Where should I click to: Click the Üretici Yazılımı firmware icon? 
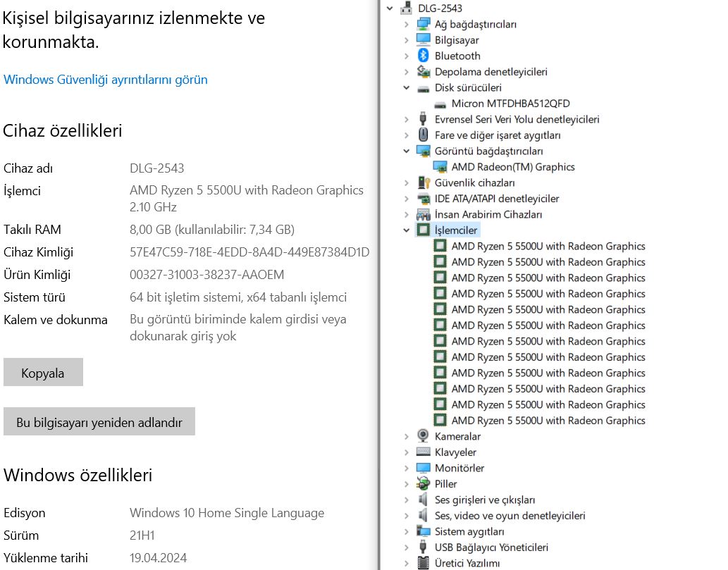tap(423, 562)
